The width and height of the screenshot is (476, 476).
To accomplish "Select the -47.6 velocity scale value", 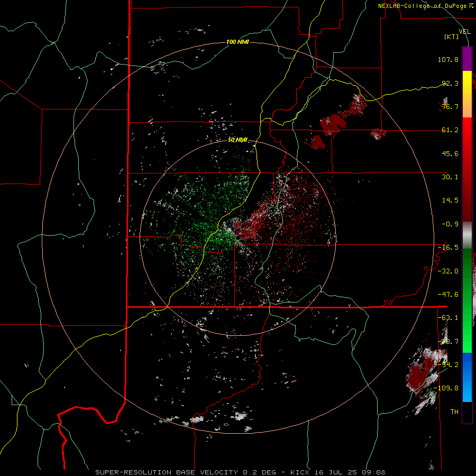I will (448, 295).
